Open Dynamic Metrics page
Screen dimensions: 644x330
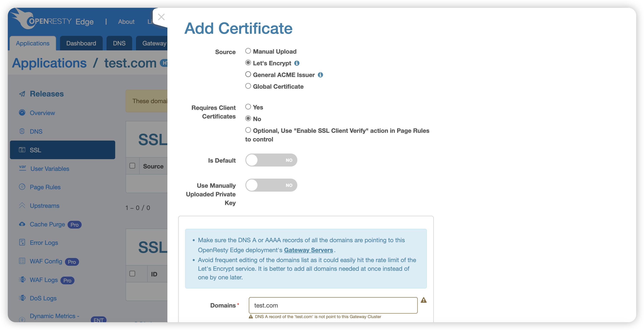tap(55, 316)
